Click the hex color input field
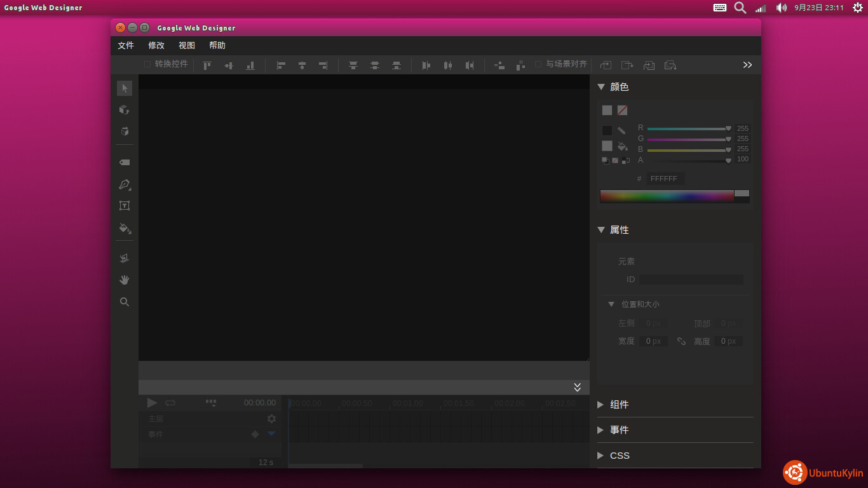The width and height of the screenshot is (868, 488). coord(665,179)
